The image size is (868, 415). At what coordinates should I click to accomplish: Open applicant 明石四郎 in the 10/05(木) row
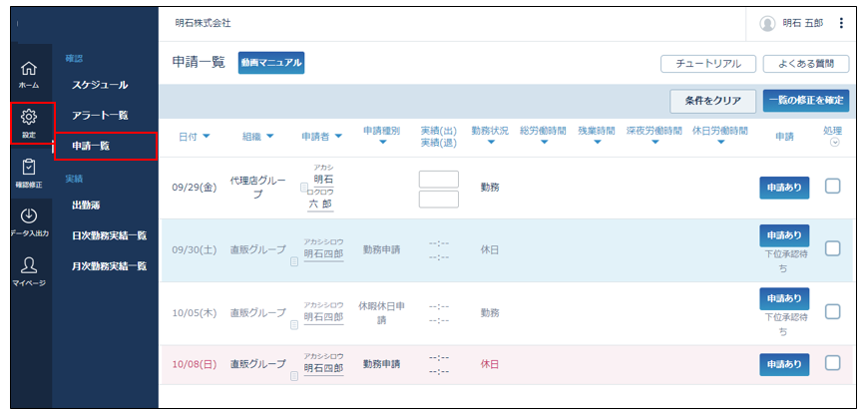[323, 317]
